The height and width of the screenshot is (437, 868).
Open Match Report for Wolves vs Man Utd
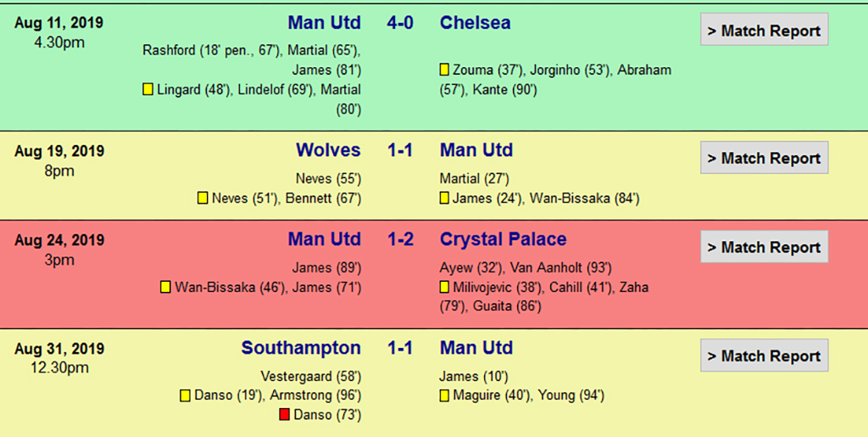point(765,157)
